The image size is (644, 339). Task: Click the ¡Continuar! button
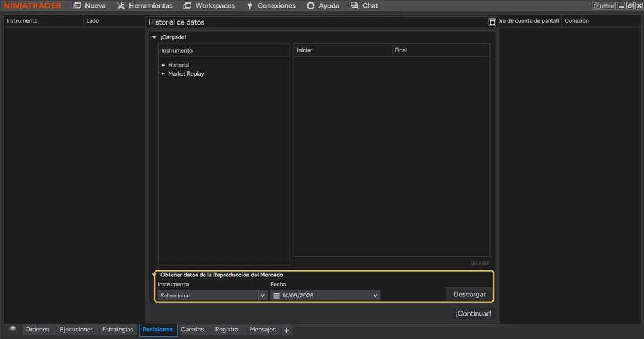coord(473,313)
